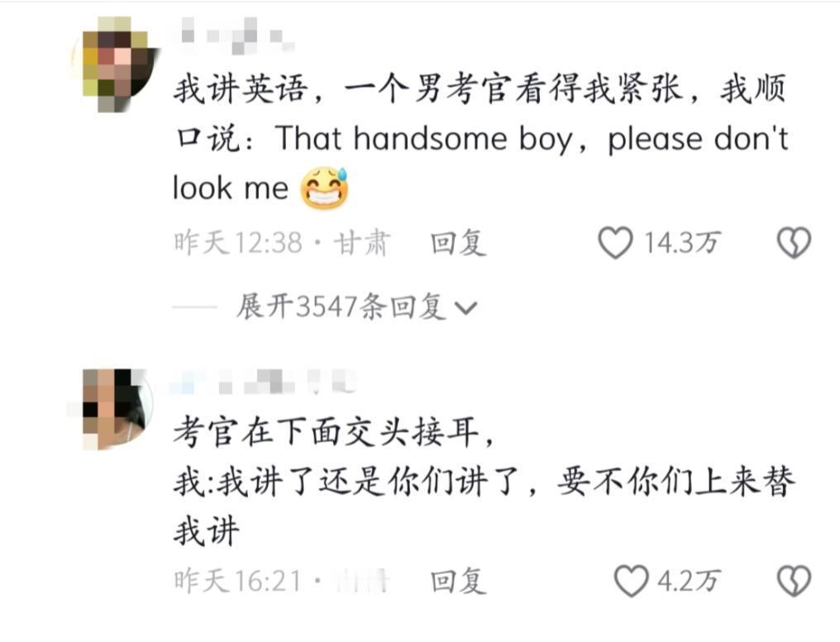Screen dimensions: 840x642
Task: Dislike the first comment via broken heart
Action: [x=794, y=243]
